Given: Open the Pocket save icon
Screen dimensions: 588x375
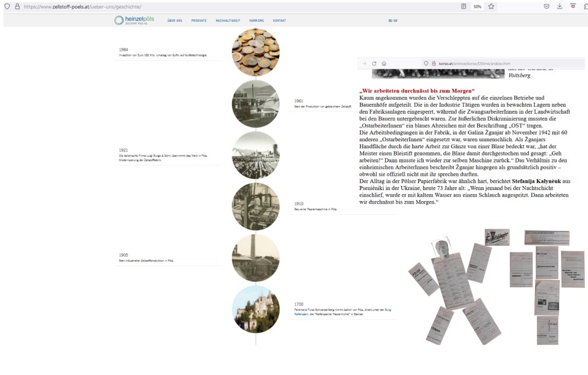Looking at the screenshot, I should 547,6.
